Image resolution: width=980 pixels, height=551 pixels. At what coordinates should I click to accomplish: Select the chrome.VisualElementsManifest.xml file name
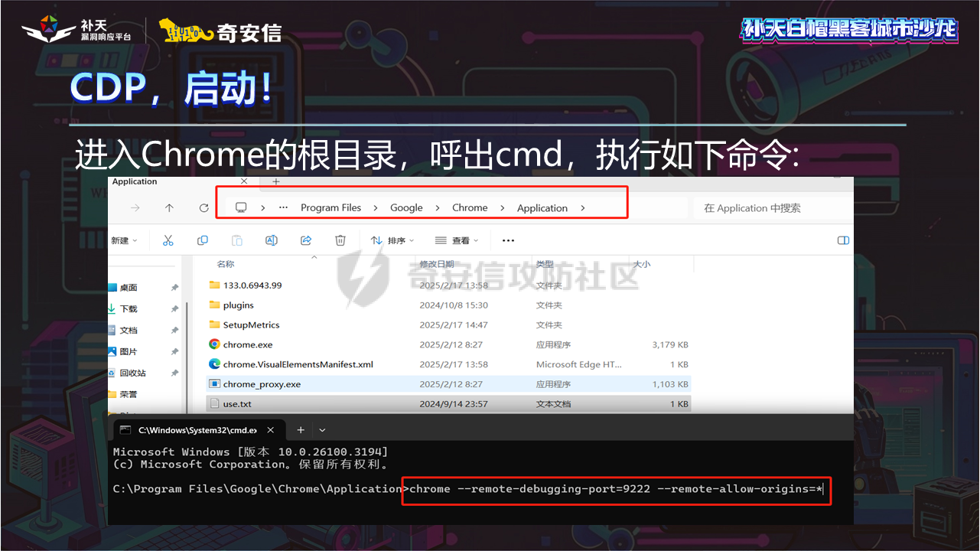[298, 364]
